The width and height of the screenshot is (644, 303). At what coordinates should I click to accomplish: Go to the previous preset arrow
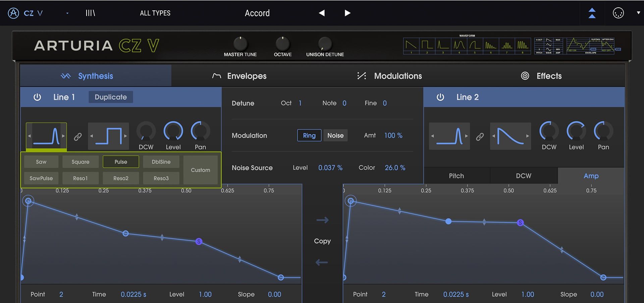[322, 13]
